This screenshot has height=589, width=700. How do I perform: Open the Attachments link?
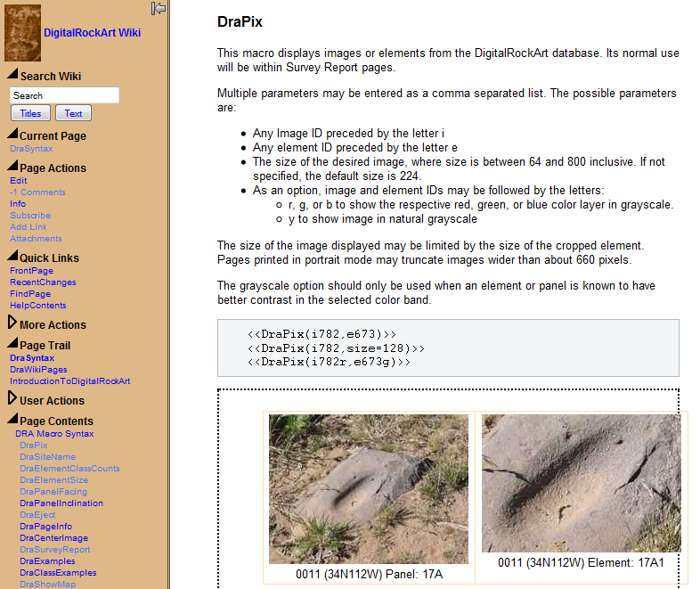[36, 239]
